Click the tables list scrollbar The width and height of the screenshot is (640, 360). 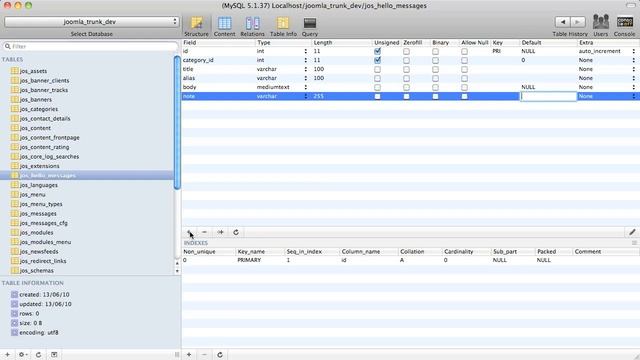click(177, 122)
